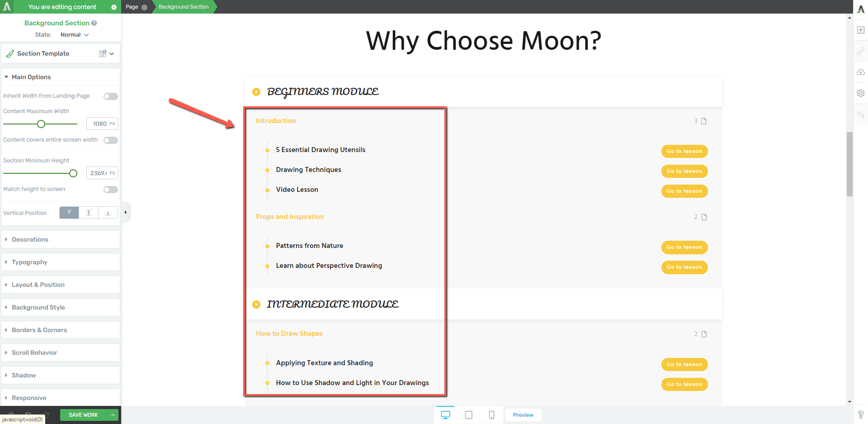Click the help question mark icon bottom-right

pos(861,414)
